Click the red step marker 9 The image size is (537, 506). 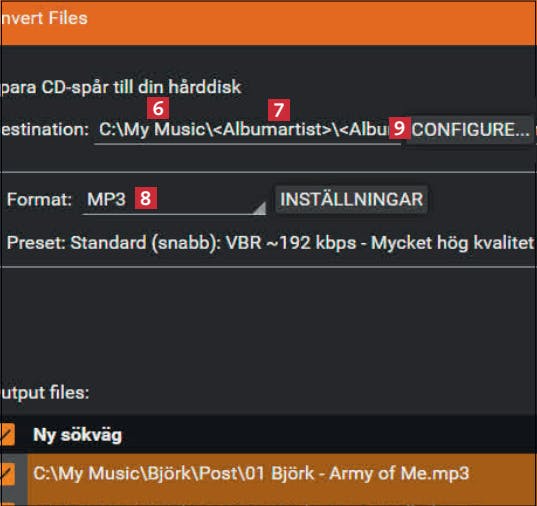tap(400, 128)
